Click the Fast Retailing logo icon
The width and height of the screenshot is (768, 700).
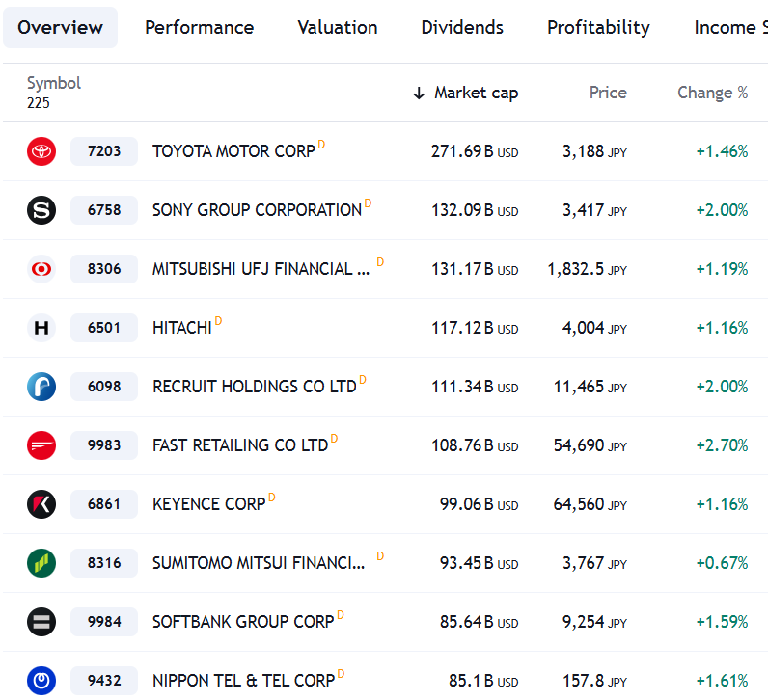click(41, 445)
